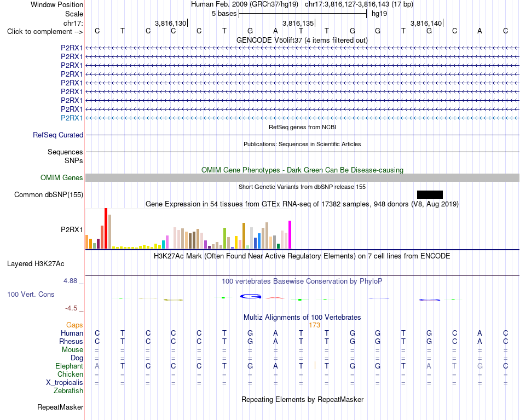
Task: Click the RepeatMasker track label
Action: pos(60,407)
